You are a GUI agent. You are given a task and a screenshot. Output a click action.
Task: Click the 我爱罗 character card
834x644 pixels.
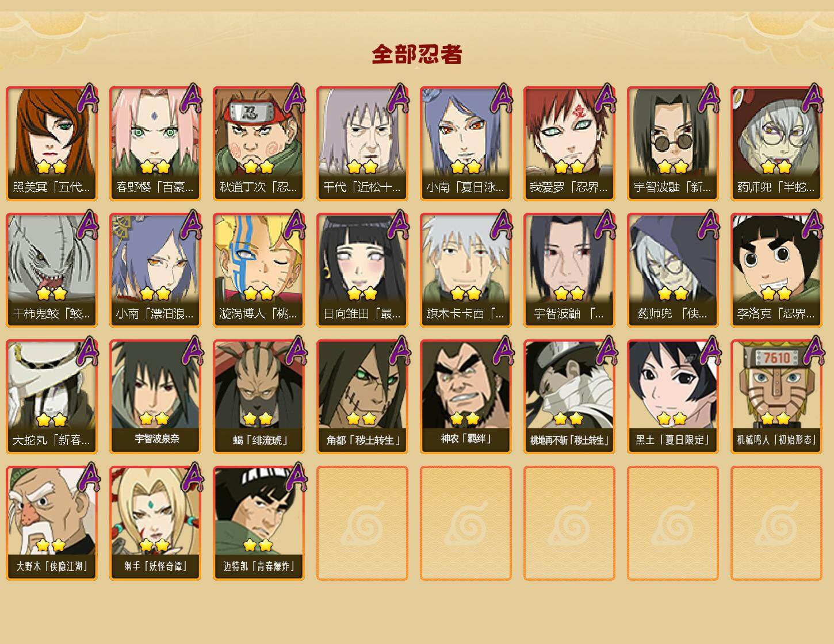pos(569,144)
